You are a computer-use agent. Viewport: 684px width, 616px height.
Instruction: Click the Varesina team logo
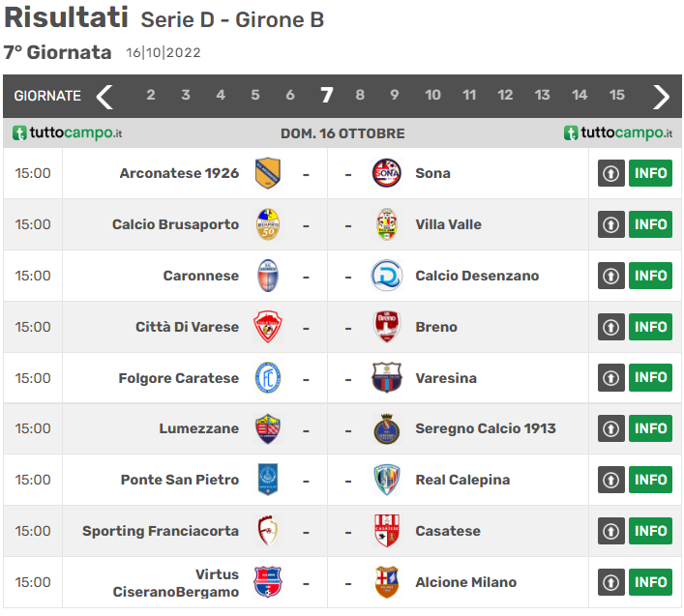[x=386, y=378]
